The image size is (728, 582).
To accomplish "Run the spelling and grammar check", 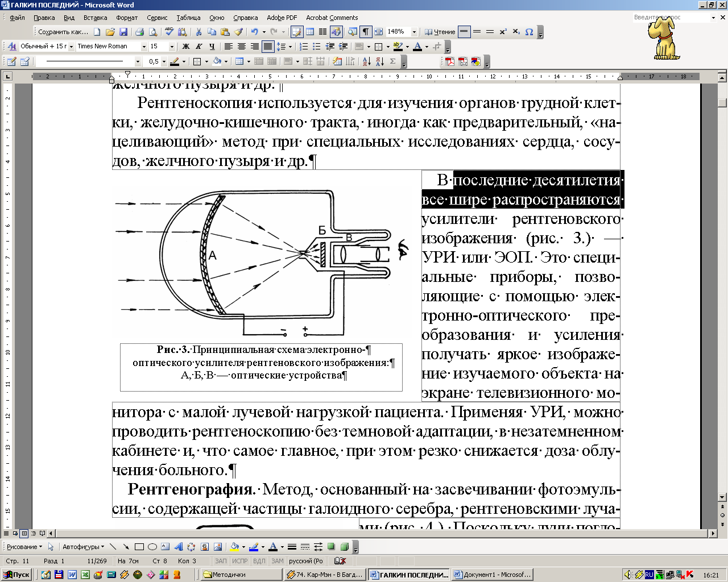I will click(x=169, y=32).
